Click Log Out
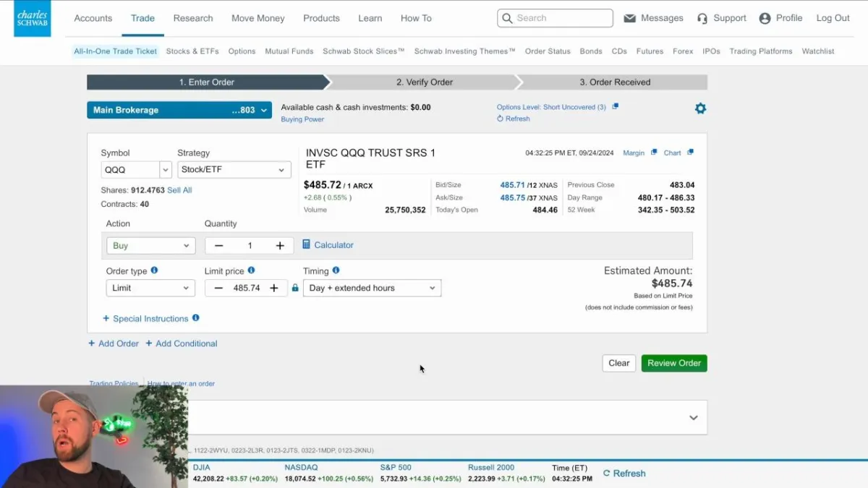Image resolution: width=868 pixels, height=488 pixels. [833, 18]
